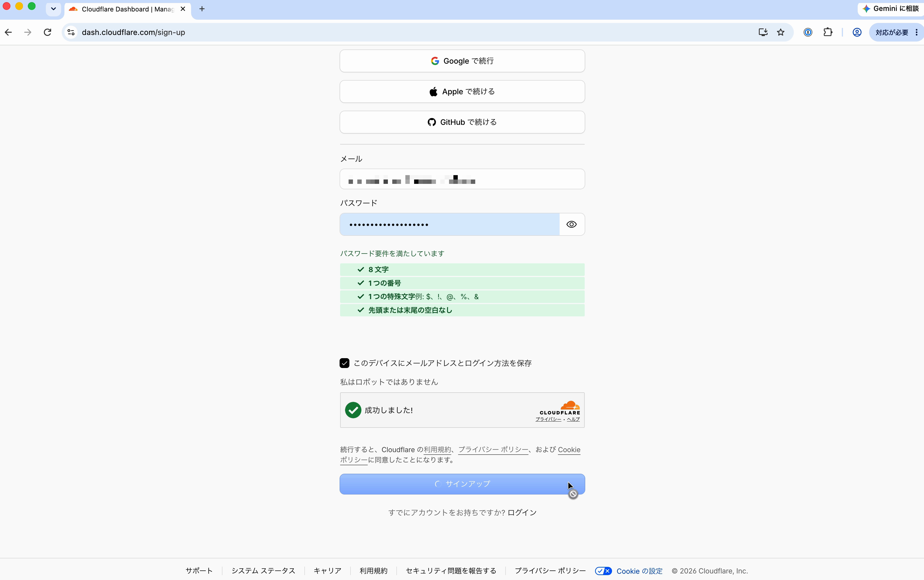This screenshot has height=580, width=924.
Task: Click the ログイン link
Action: click(x=522, y=513)
